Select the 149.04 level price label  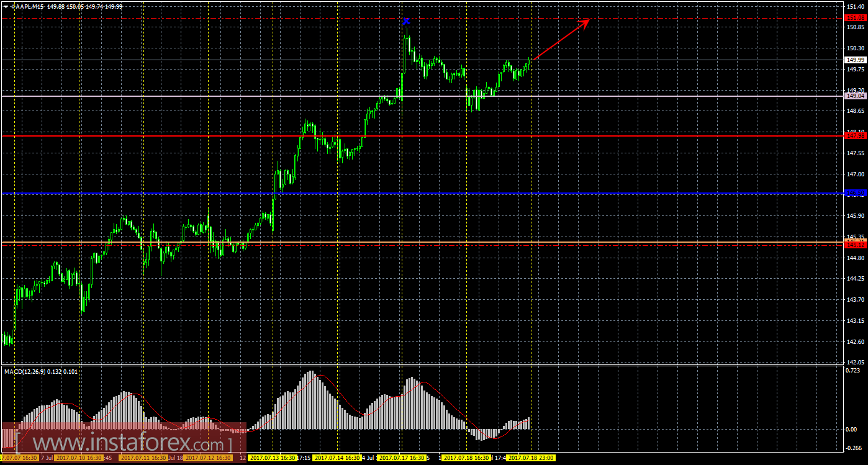(856, 96)
